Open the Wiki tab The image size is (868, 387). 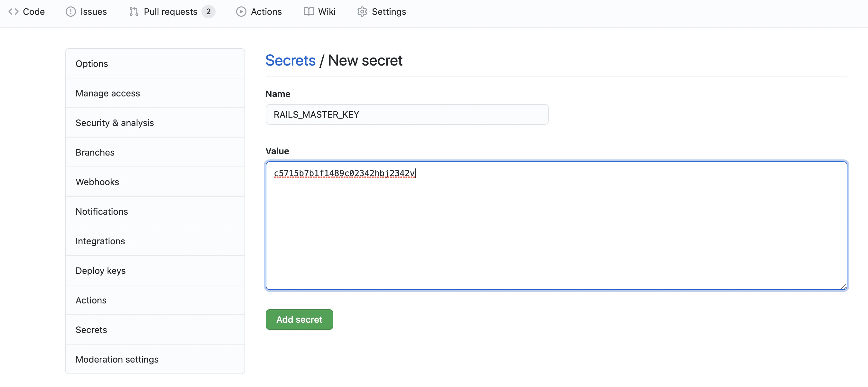click(x=319, y=12)
